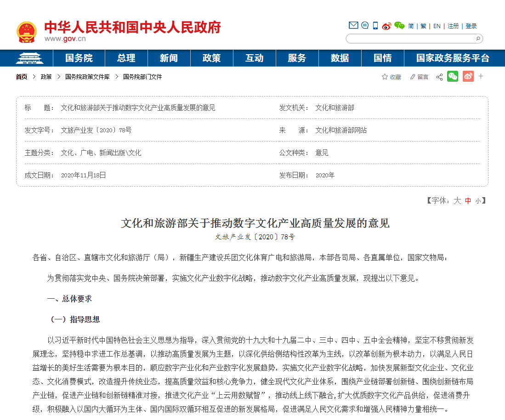
Task: Click the search magnifier icon
Action: click(x=477, y=39)
